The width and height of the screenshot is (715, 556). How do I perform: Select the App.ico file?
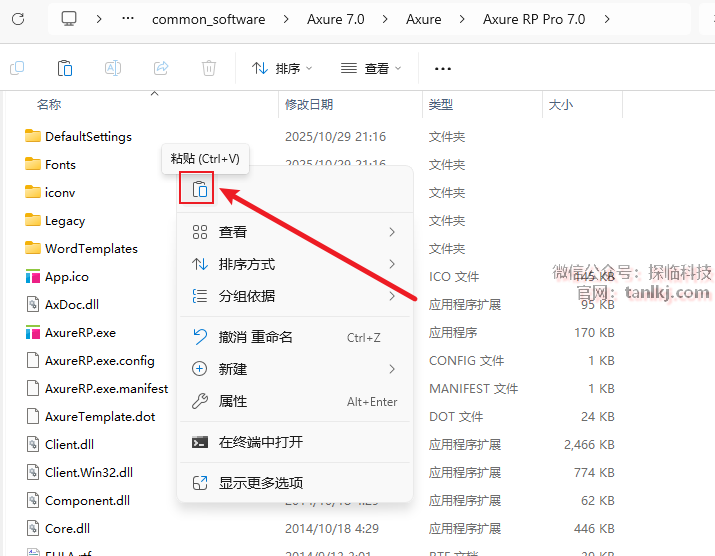pyautogui.click(x=67, y=277)
